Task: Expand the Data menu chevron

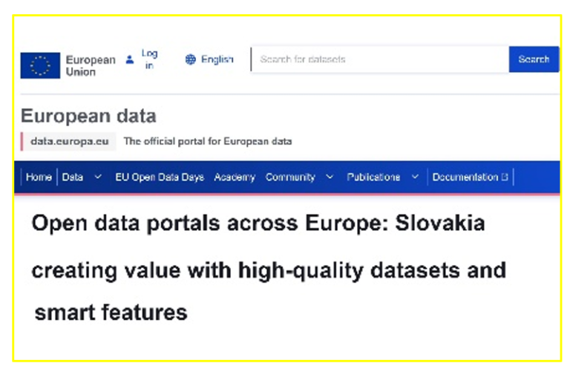Action: click(x=98, y=177)
